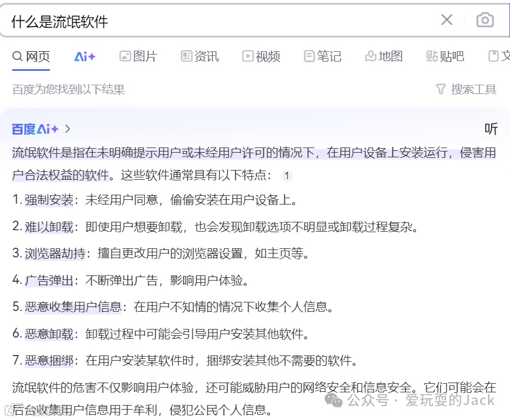Click the highlighted term 难以卸载
The width and height of the screenshot is (510, 420).
(49, 227)
